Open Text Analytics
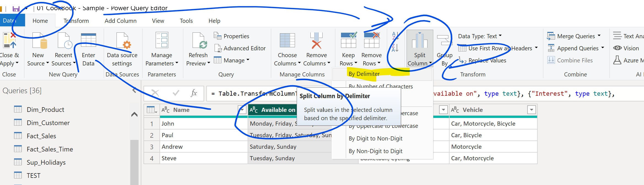Screen dimensions: 644x185 pos(628,36)
